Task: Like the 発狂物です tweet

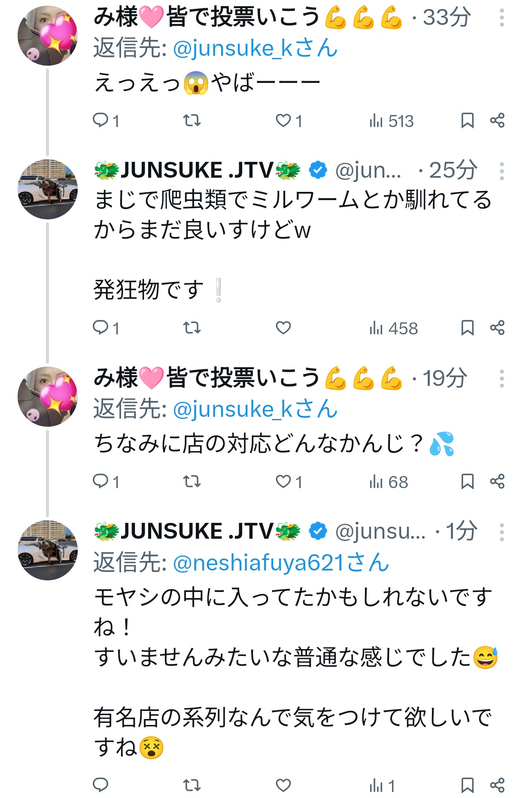Action: pos(283,328)
